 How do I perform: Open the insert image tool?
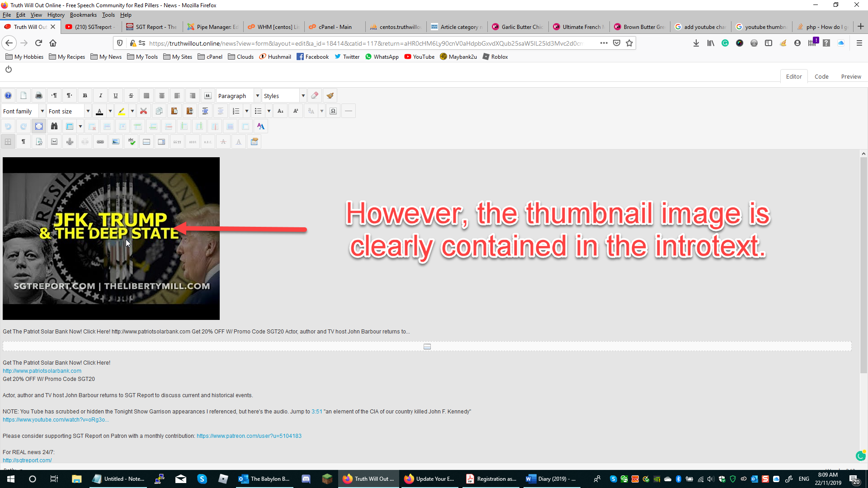[x=116, y=142]
